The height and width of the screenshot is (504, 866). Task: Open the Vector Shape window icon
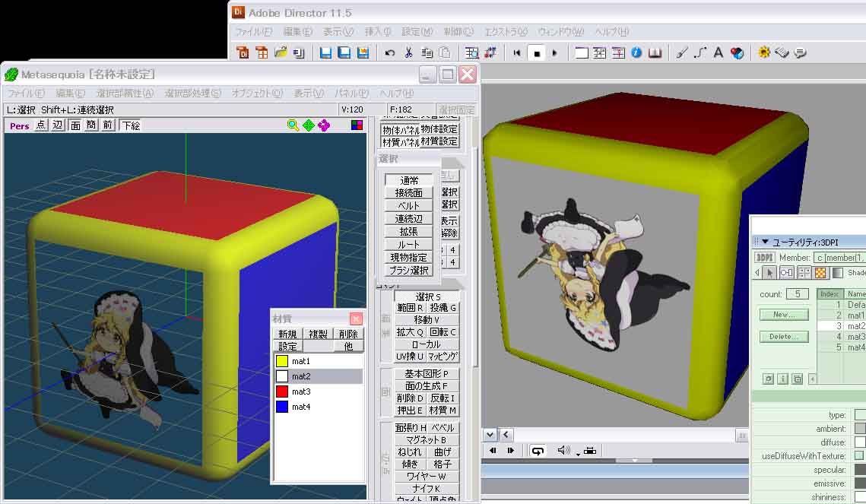[x=700, y=53]
